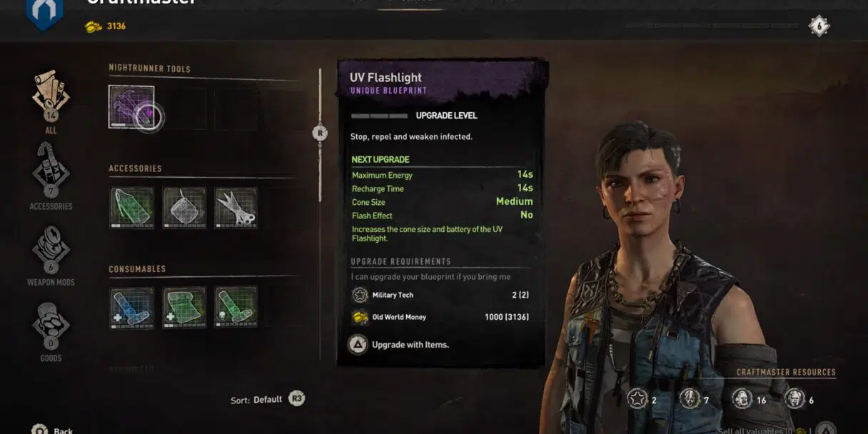Click the Back button
This screenshot has height=434, width=868.
(x=52, y=430)
